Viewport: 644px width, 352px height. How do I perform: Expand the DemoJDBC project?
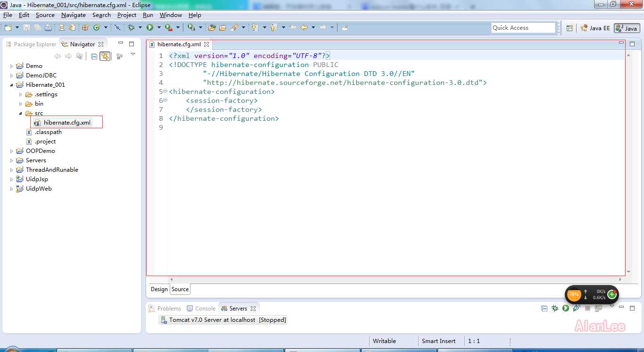point(12,75)
